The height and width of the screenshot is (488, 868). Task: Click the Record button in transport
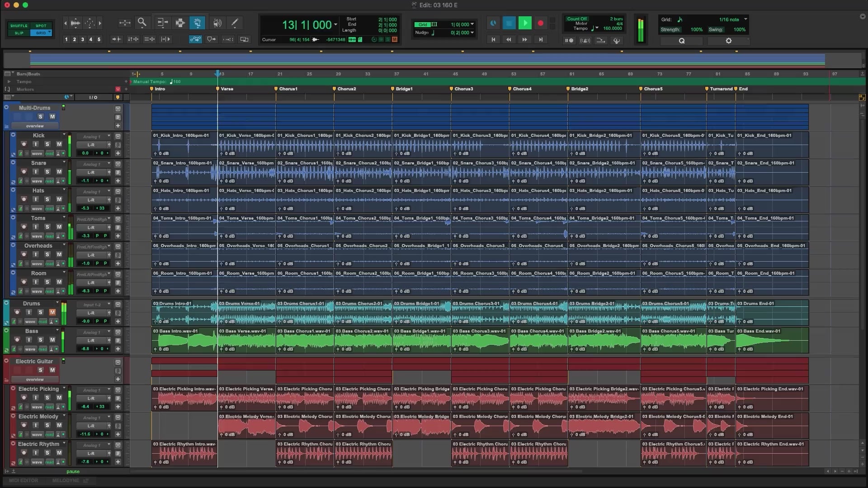(x=540, y=23)
